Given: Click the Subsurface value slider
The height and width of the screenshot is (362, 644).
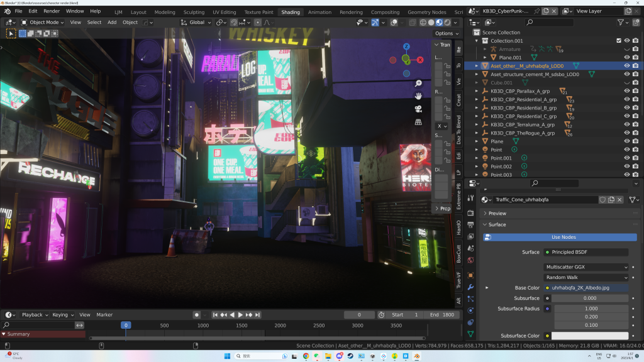Looking at the screenshot, I should pos(590,299).
